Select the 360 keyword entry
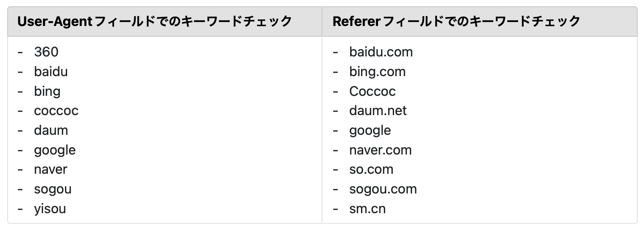The height and width of the screenshot is (232, 644). coord(46,52)
